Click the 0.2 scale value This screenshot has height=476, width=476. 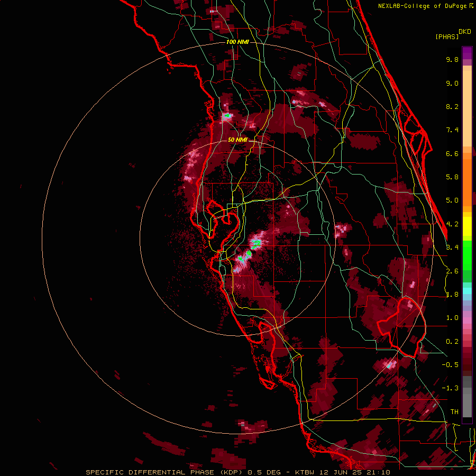[452, 342]
